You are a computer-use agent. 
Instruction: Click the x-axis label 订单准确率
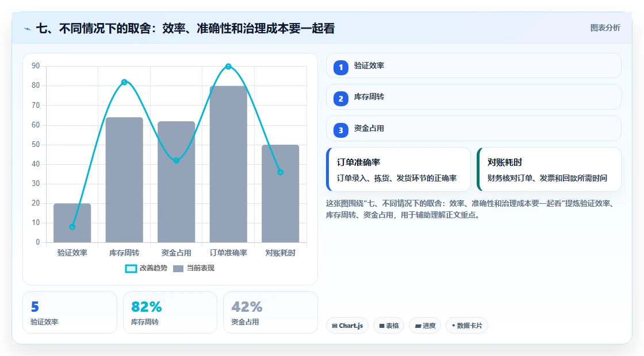point(228,253)
